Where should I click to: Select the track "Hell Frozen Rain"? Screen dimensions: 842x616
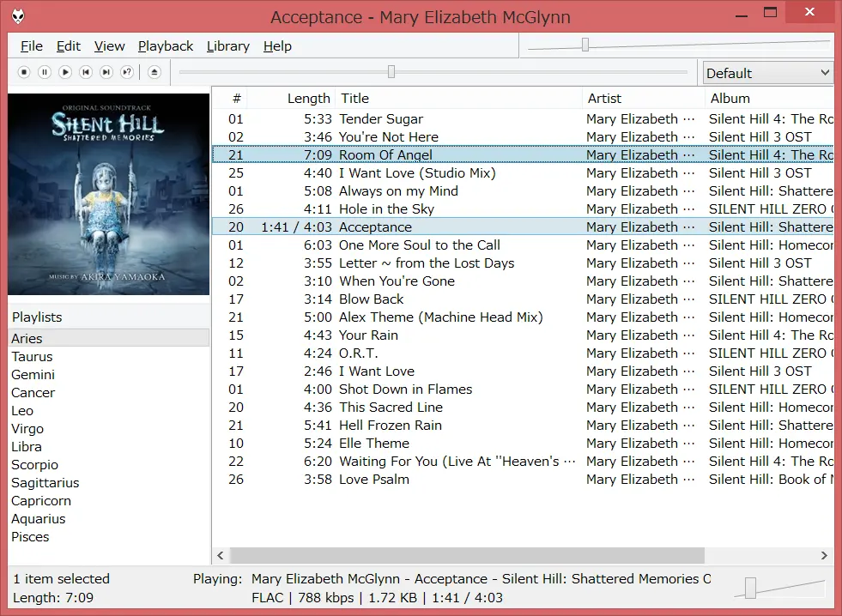point(523,426)
